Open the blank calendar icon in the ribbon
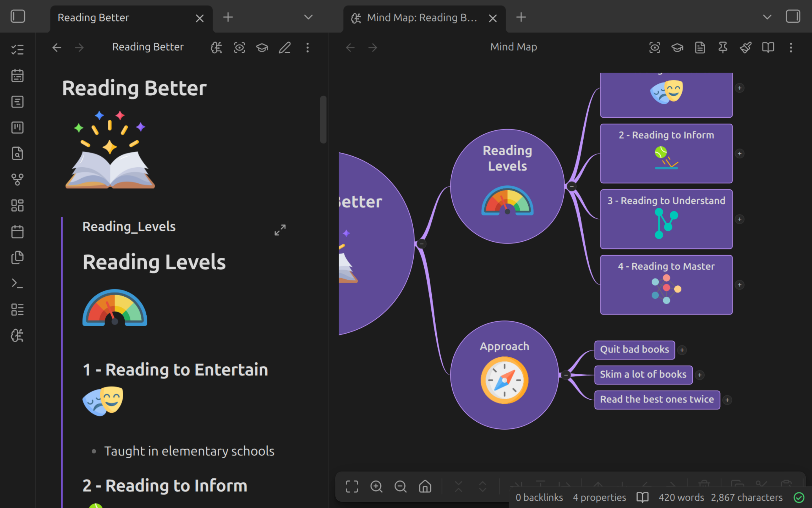812x508 pixels. pyautogui.click(x=17, y=231)
